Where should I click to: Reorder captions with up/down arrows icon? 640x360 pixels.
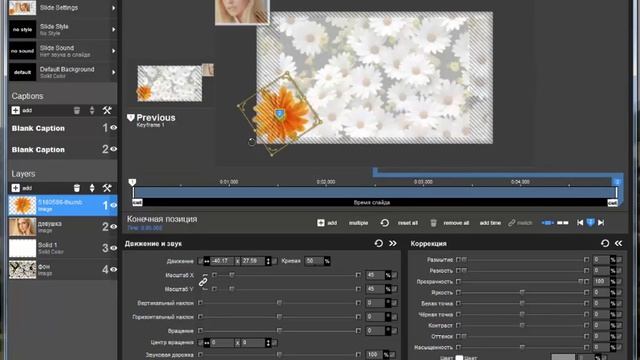coord(92,110)
